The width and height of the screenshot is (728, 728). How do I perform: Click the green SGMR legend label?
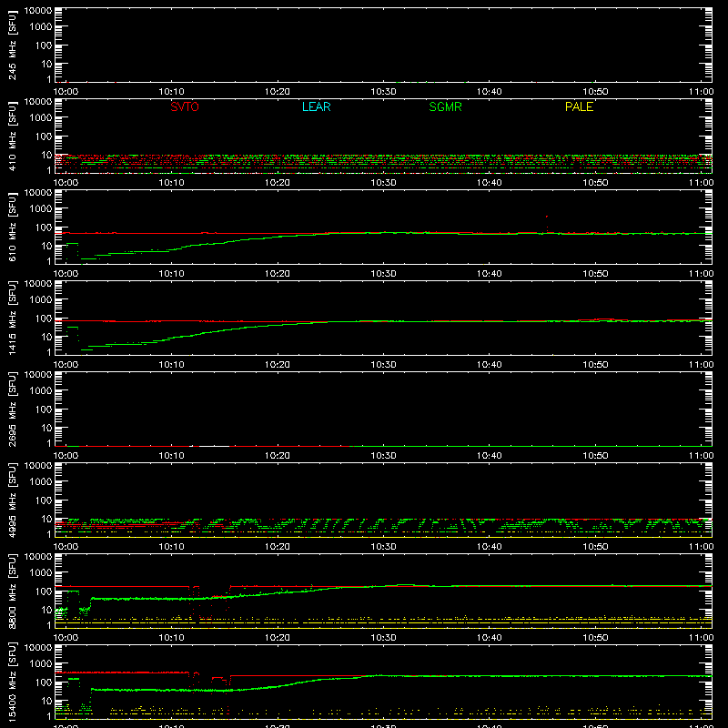pyautogui.click(x=445, y=106)
